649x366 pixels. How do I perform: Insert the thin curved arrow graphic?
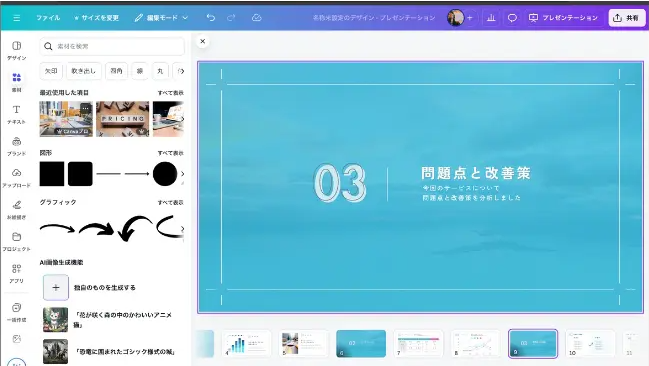tap(57, 228)
